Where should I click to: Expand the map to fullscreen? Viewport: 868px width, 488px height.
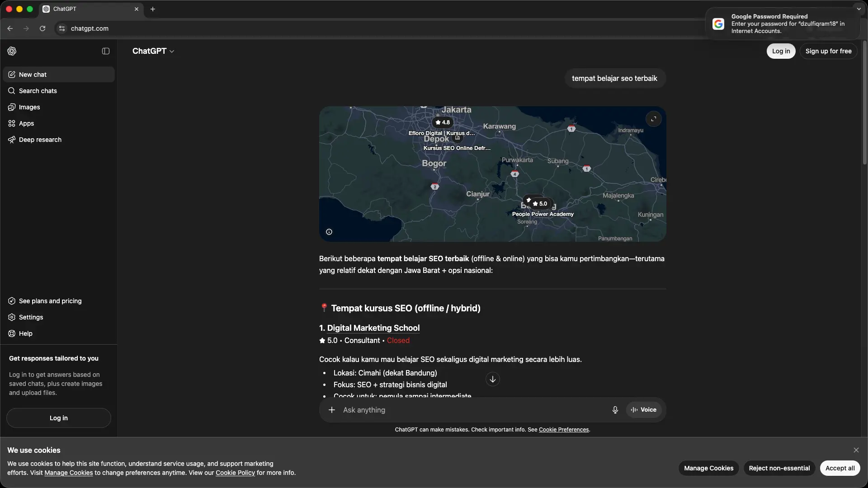coord(653,119)
